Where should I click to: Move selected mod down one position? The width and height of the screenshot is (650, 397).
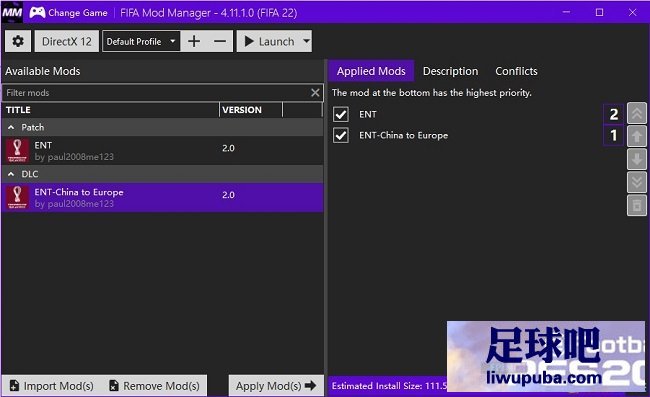click(636, 159)
